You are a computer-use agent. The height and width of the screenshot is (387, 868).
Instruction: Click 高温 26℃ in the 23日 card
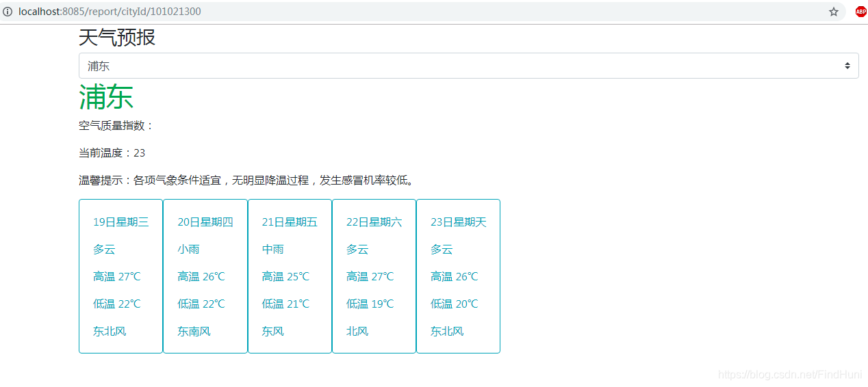tap(455, 277)
